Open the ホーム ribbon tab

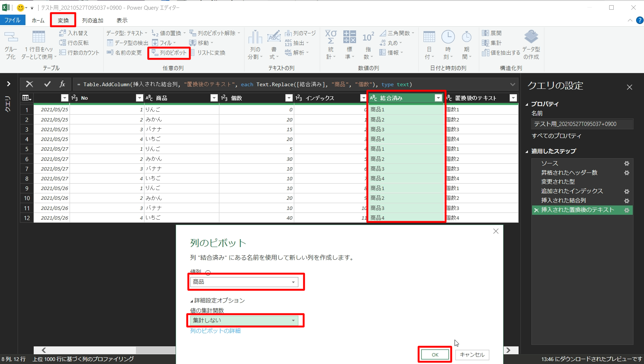click(x=38, y=20)
